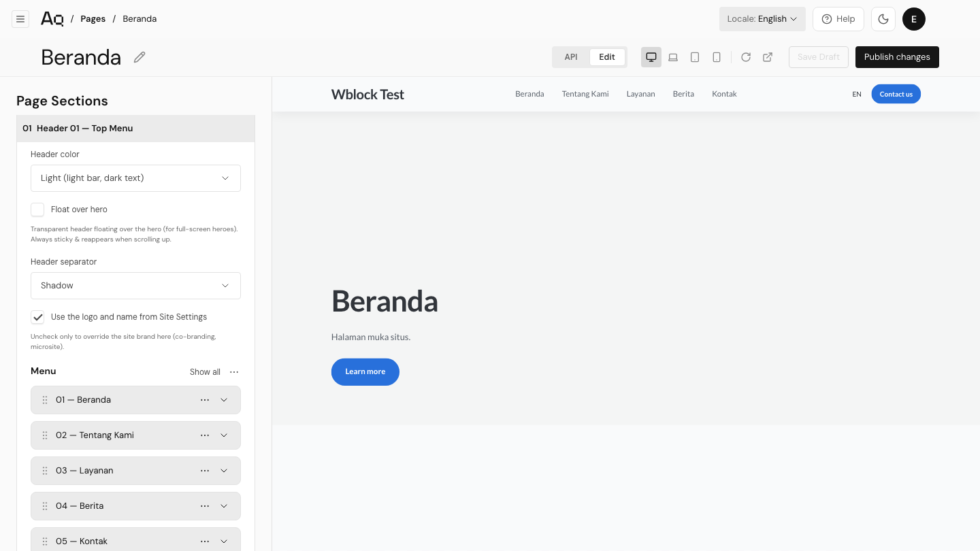Switch preview to mobile phone view
Viewport: 980px width, 551px height.
[717, 57]
